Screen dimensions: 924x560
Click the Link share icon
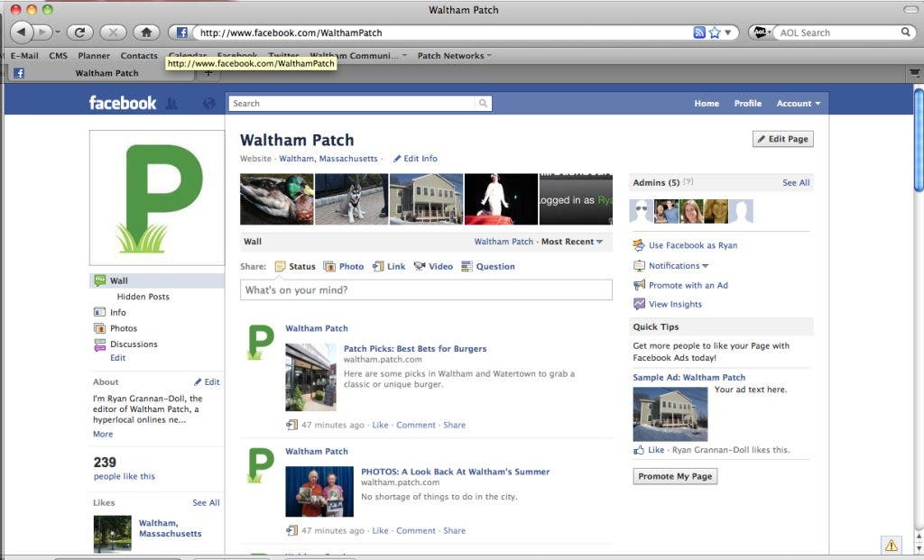tap(378, 266)
